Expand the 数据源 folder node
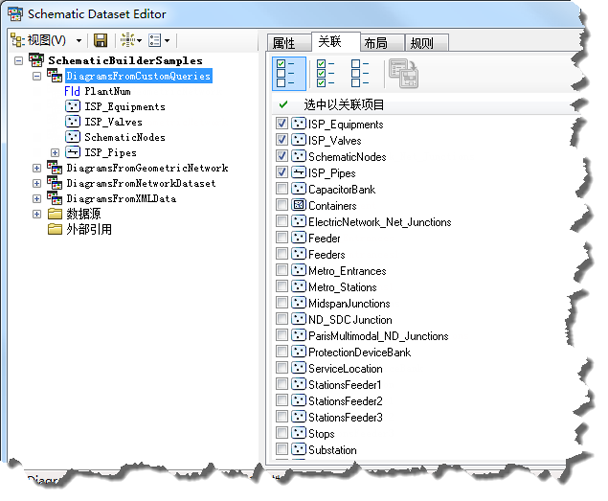This screenshot has width=608, height=501. pyautogui.click(x=36, y=214)
